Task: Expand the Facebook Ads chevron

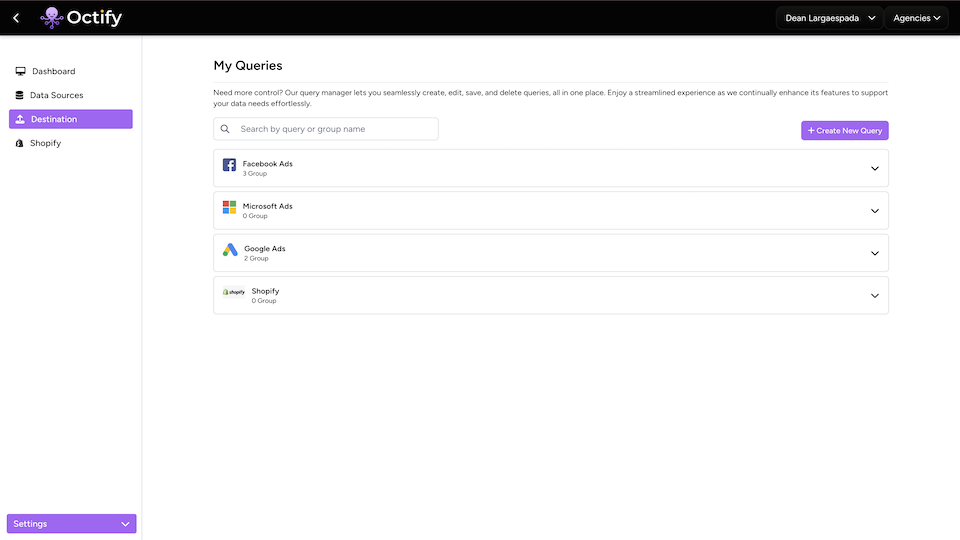Action: click(x=875, y=168)
